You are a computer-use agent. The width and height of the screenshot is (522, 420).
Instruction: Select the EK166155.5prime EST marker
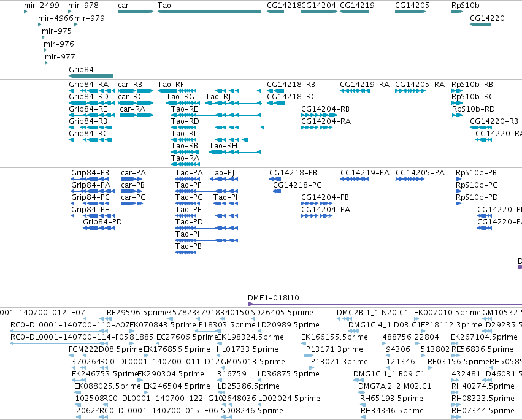[303, 343]
